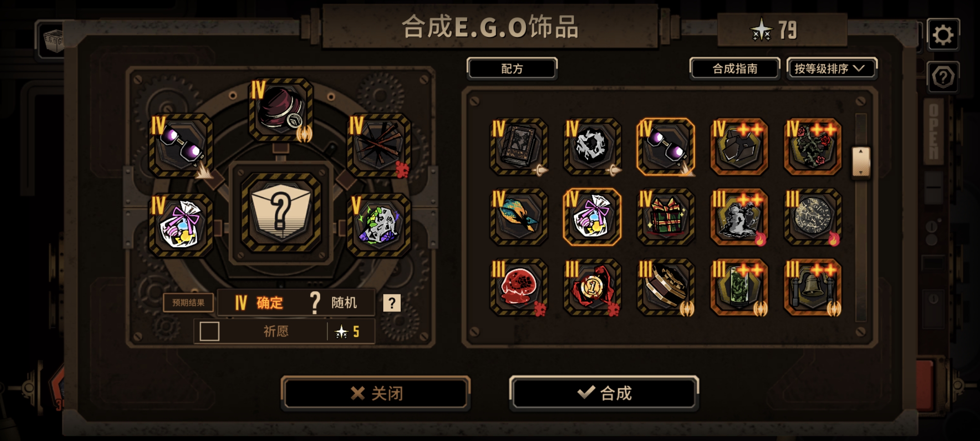Viewport: 980px width, 441px height.
Task: Open the 合成指南 fusion guide
Action: click(735, 69)
